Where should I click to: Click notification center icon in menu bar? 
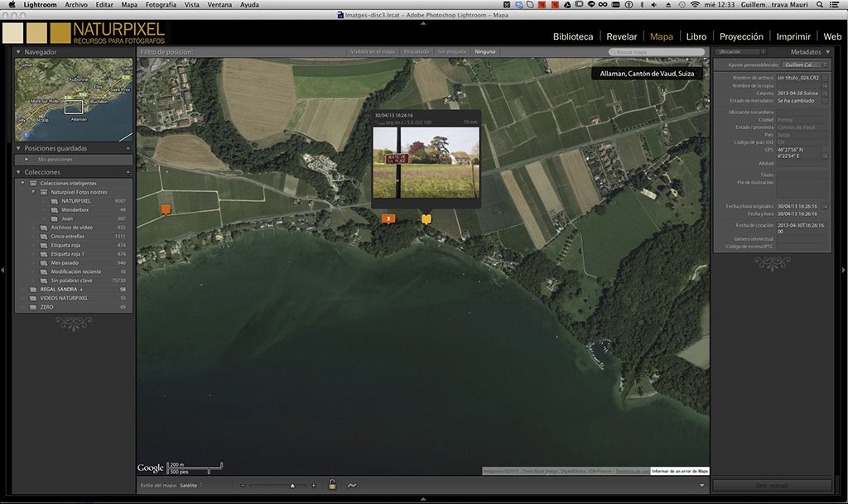pyautogui.click(x=835, y=4)
